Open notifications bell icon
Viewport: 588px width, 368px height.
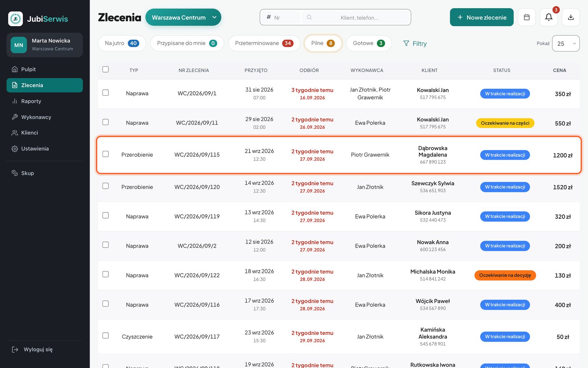pyautogui.click(x=549, y=17)
